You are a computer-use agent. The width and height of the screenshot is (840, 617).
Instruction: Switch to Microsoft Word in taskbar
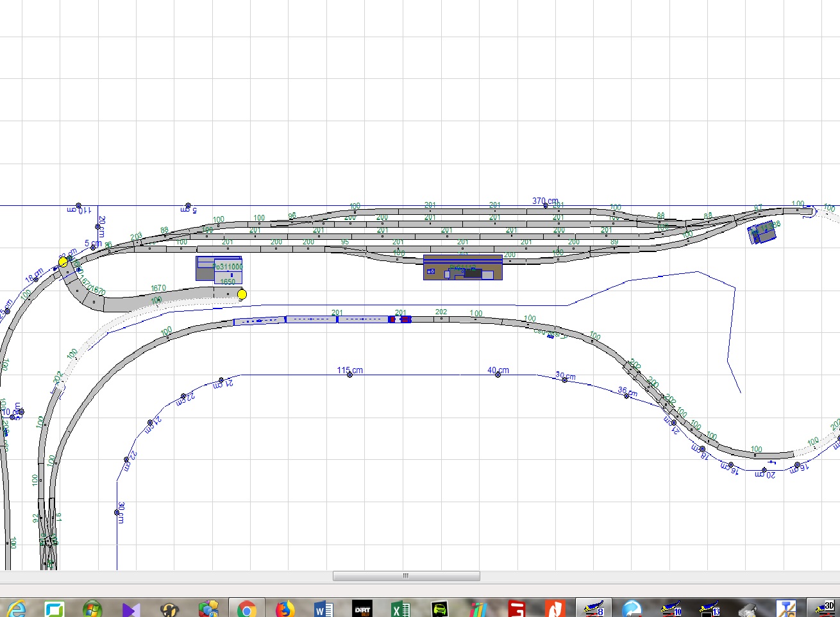[323, 608]
